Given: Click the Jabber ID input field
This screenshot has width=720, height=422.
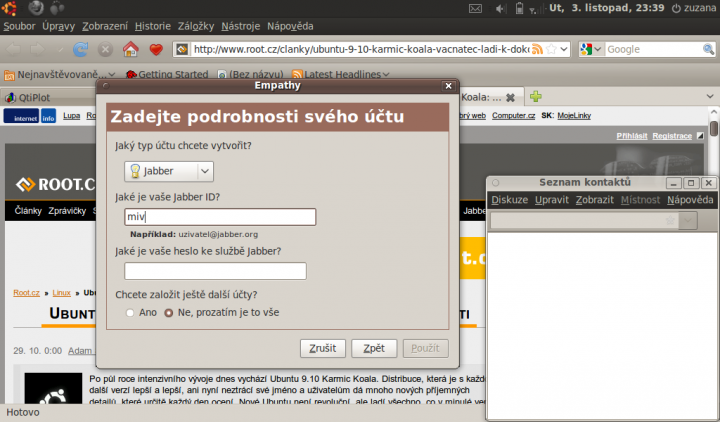Looking at the screenshot, I should tap(220, 217).
